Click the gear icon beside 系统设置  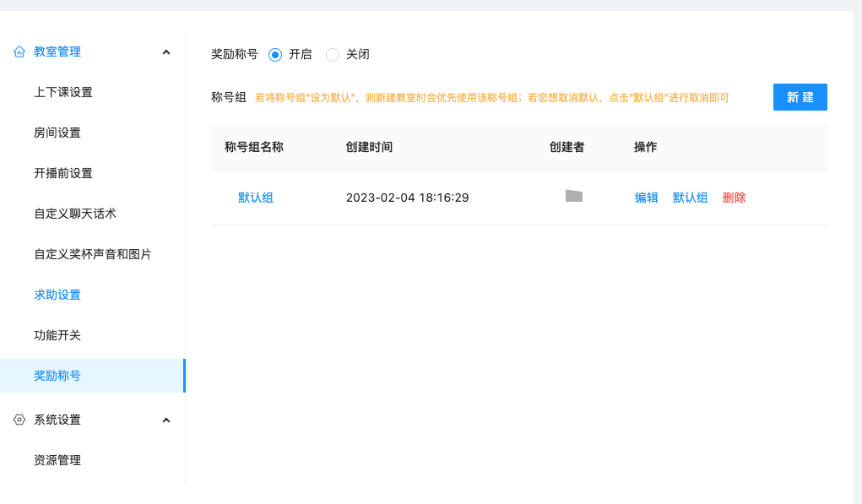(19, 419)
